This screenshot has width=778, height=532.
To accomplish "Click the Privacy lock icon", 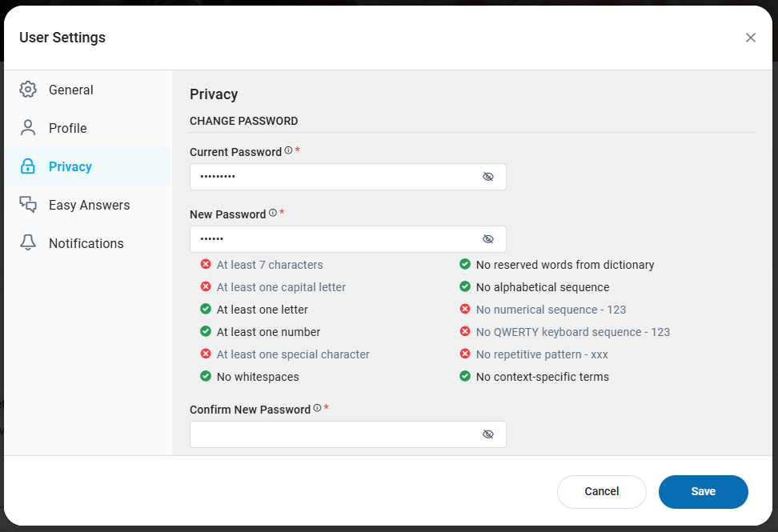I will coord(28,166).
